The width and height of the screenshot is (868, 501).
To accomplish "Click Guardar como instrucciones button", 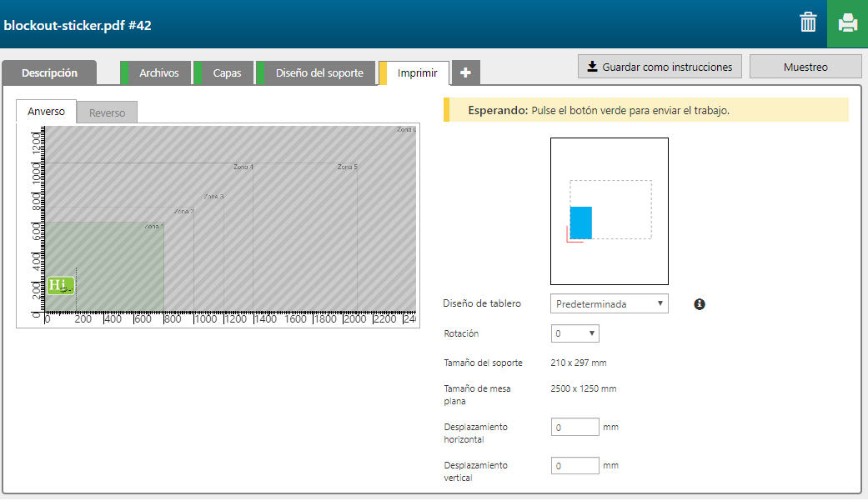I will pyautogui.click(x=660, y=67).
